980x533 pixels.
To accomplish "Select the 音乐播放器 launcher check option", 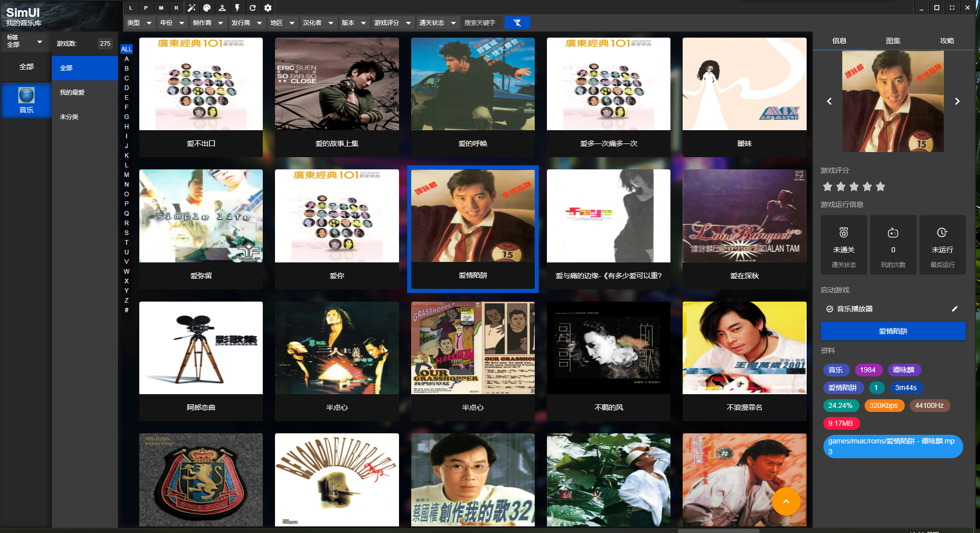I will coord(830,309).
